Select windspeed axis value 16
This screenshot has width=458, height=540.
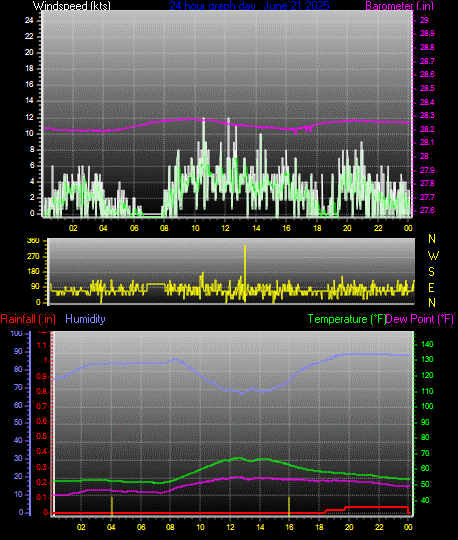tap(29, 84)
